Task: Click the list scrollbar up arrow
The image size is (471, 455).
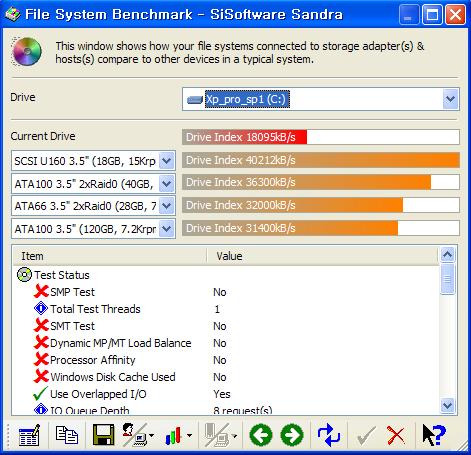Action: [447, 255]
